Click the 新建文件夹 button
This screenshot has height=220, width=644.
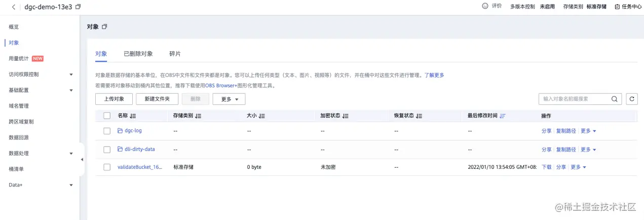pyautogui.click(x=157, y=99)
